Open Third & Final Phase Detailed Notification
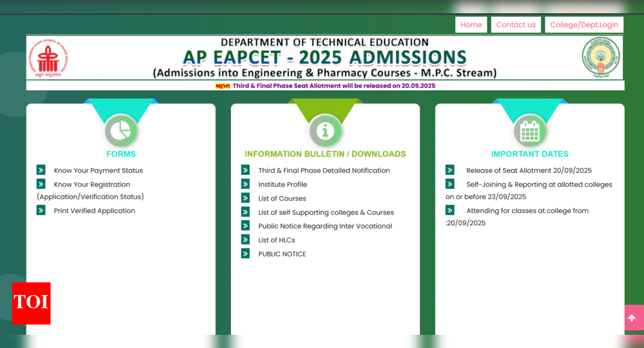The image size is (644, 348). tap(324, 170)
